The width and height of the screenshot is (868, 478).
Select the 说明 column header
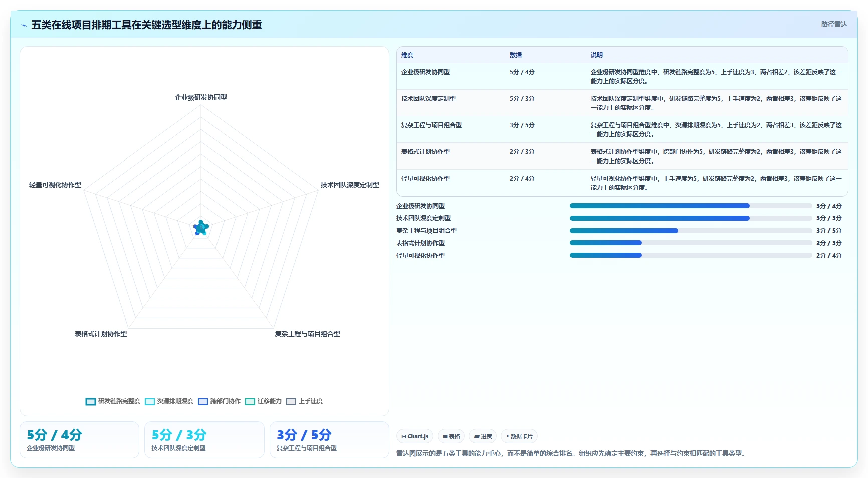pyautogui.click(x=597, y=55)
